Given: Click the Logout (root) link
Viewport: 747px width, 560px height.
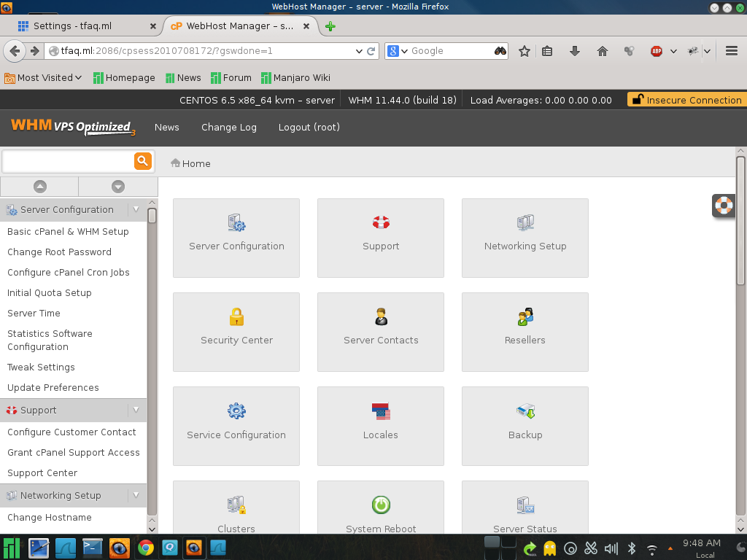Looking at the screenshot, I should 309,127.
